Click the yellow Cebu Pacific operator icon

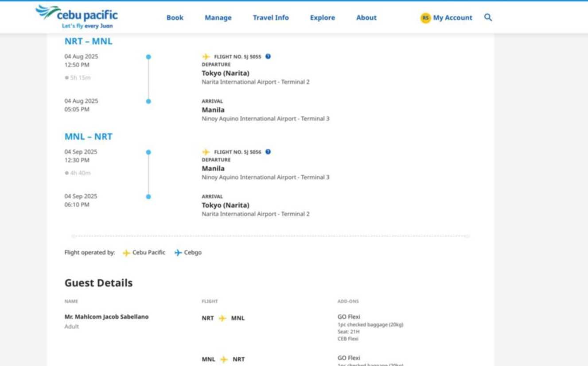coord(126,253)
